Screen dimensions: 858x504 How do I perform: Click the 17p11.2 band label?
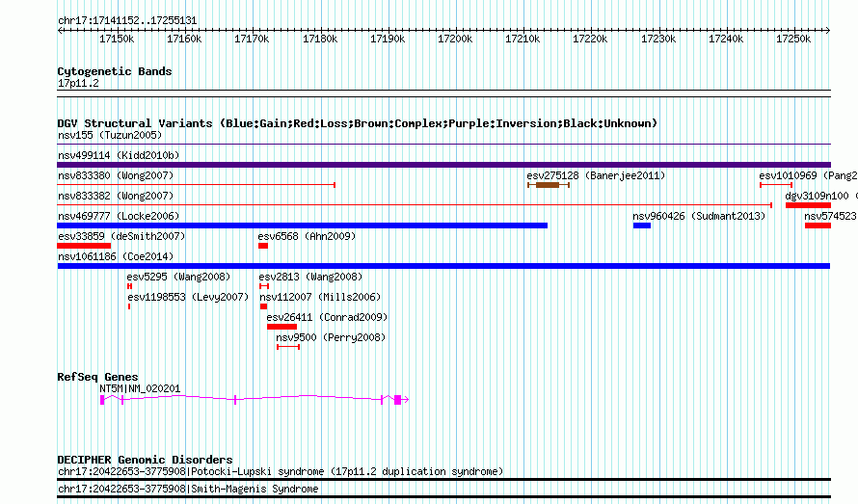pos(78,83)
